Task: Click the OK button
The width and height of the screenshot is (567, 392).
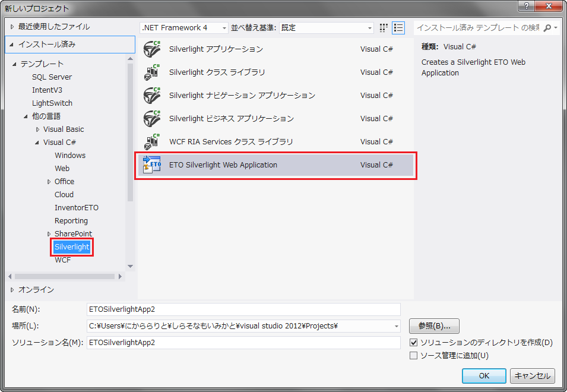Action: (484, 376)
